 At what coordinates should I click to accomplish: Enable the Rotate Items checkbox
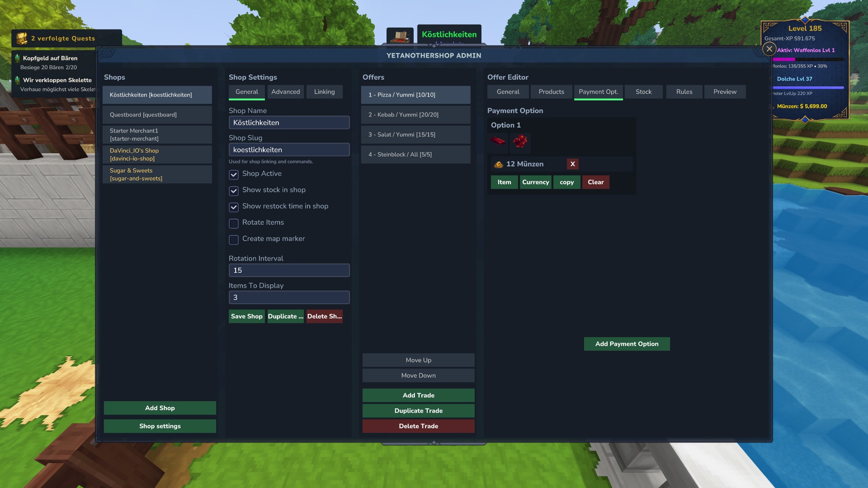(x=234, y=223)
